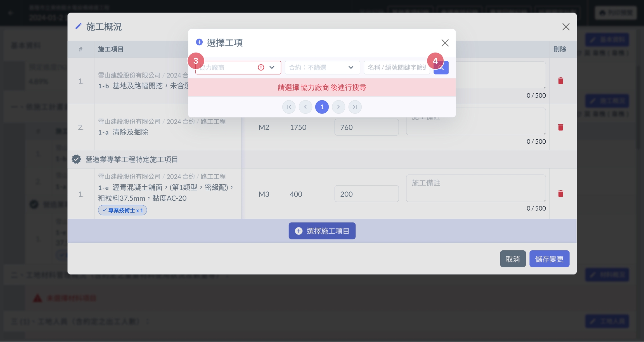Viewport: 644px width, 342px height.
Task: Delete construction item 1-b row
Action: coord(560,81)
